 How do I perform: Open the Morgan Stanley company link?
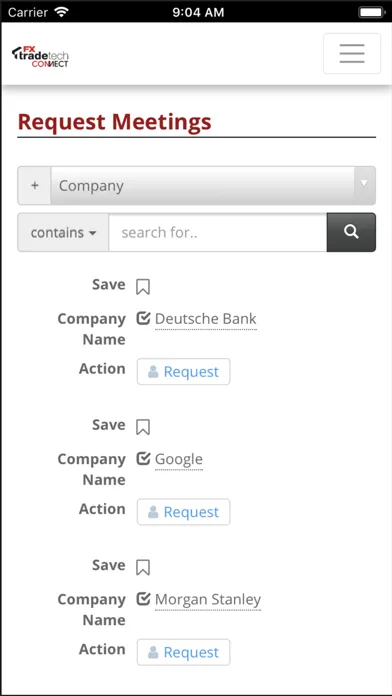click(x=208, y=600)
